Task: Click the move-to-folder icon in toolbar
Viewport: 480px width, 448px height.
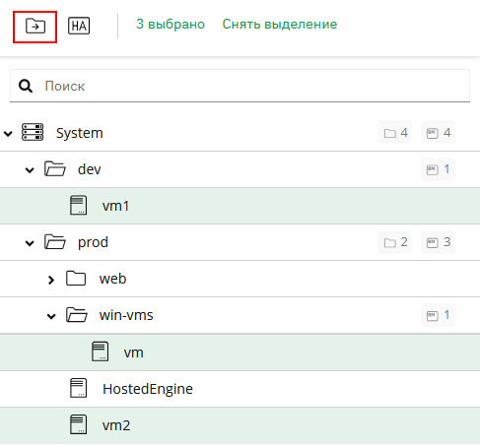Action: pyautogui.click(x=35, y=26)
